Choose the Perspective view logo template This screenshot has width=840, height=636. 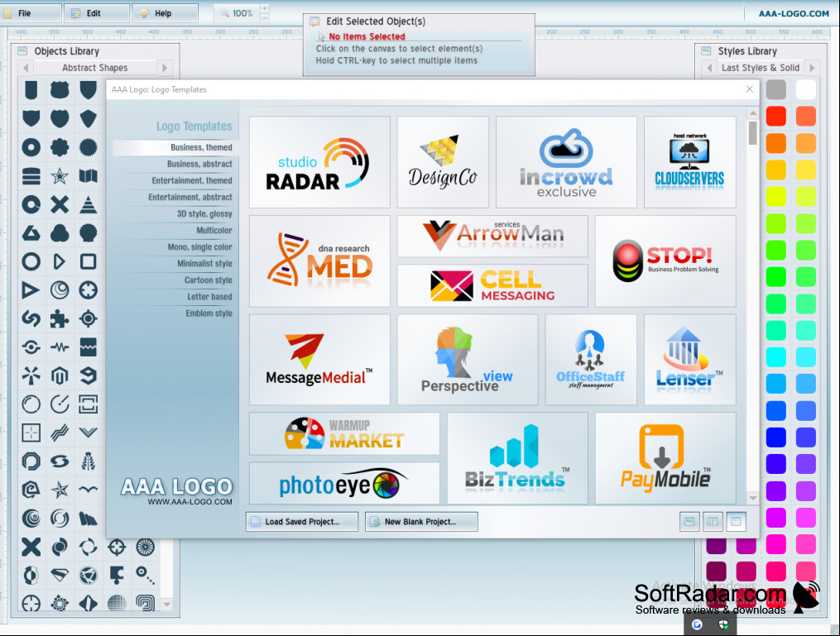tap(468, 360)
